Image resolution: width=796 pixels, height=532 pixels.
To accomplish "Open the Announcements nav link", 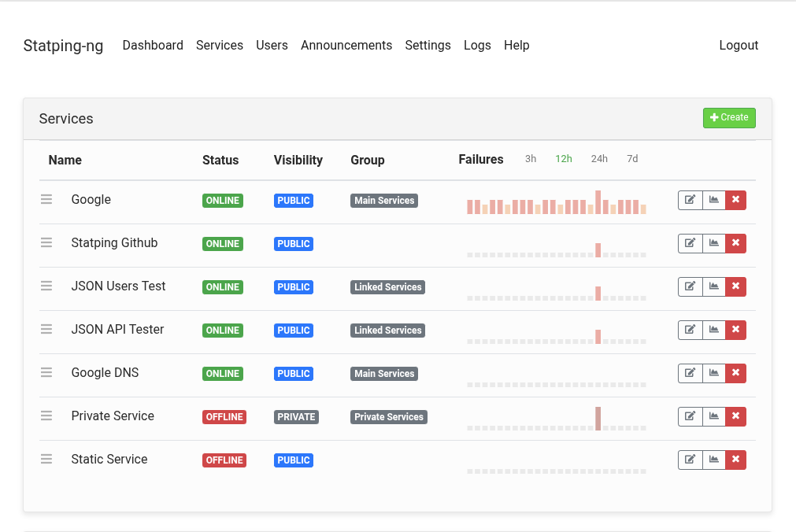I will coord(346,46).
